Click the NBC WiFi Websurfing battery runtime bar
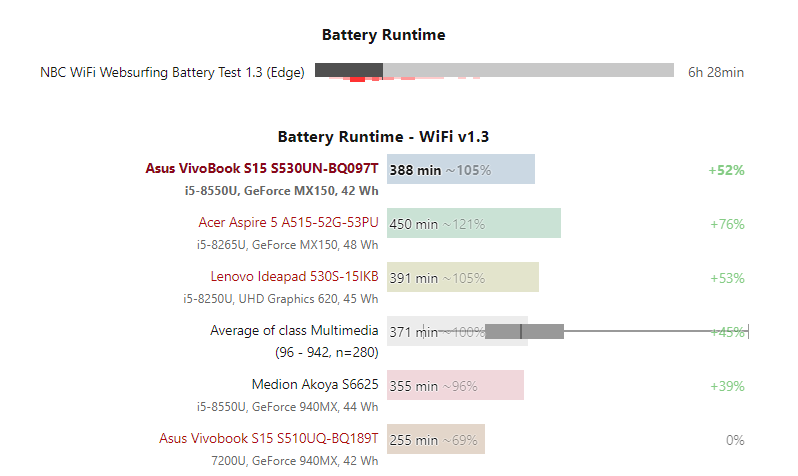 click(494, 70)
